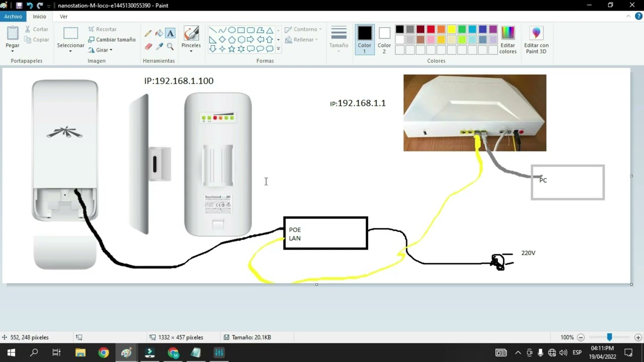Screen dimensions: 644x362
Task: Open the Tamaño line size dropdown
Action: coord(339,40)
